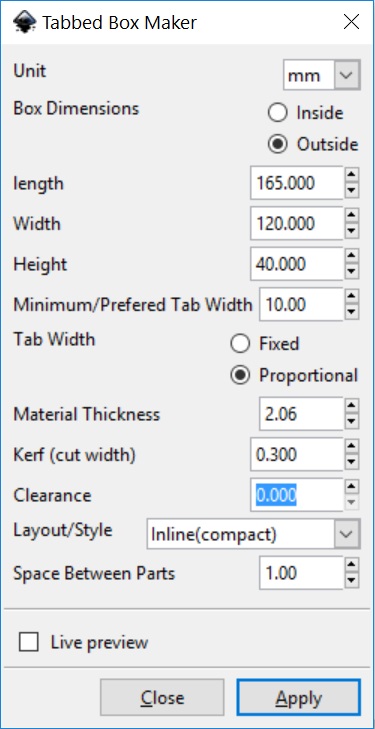Select the Inside box dimensions option

306,113
